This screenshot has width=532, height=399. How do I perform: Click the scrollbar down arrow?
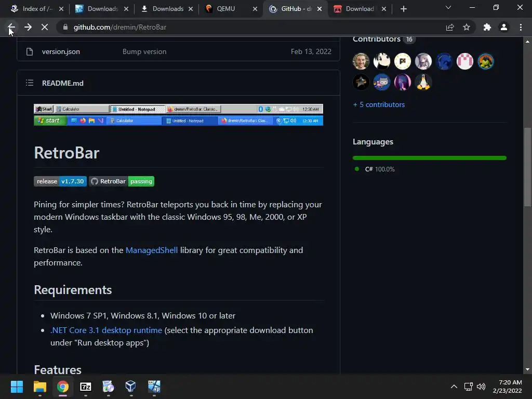[x=527, y=369]
